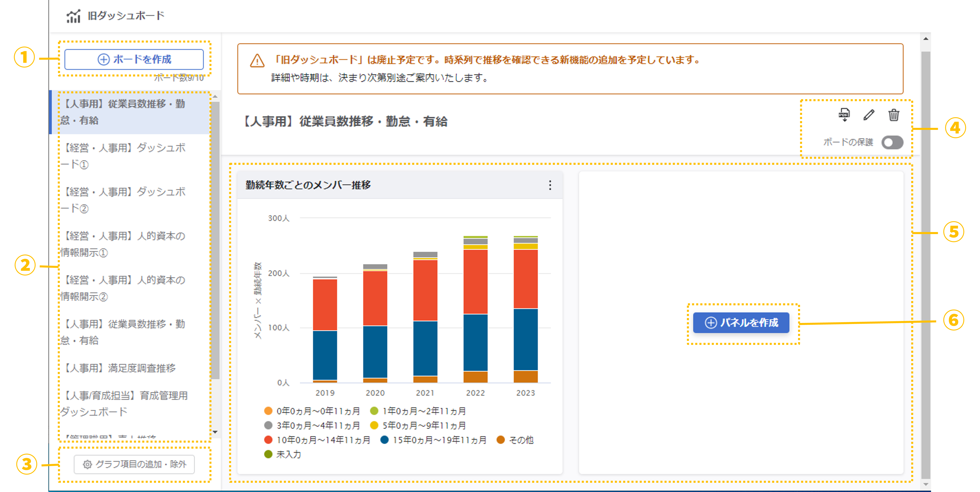The width and height of the screenshot is (980, 492).
Task: Click the ボードを作成 button
Action: coord(134,59)
